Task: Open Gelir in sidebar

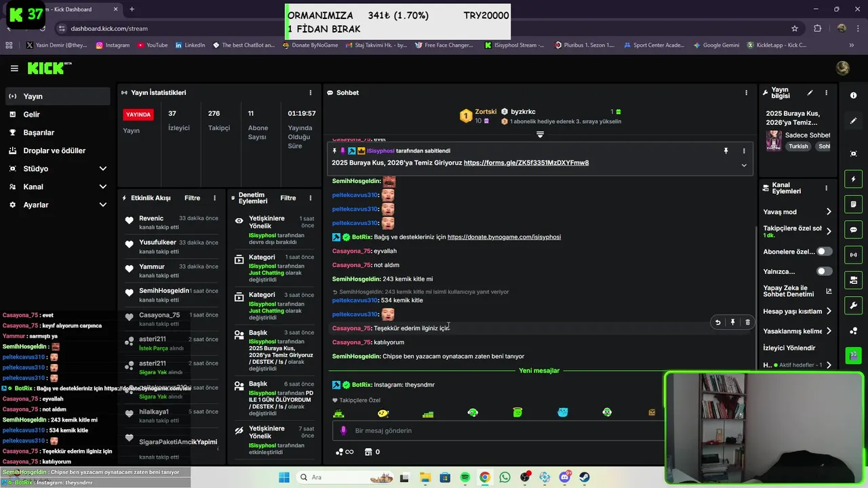Action: (x=58, y=115)
